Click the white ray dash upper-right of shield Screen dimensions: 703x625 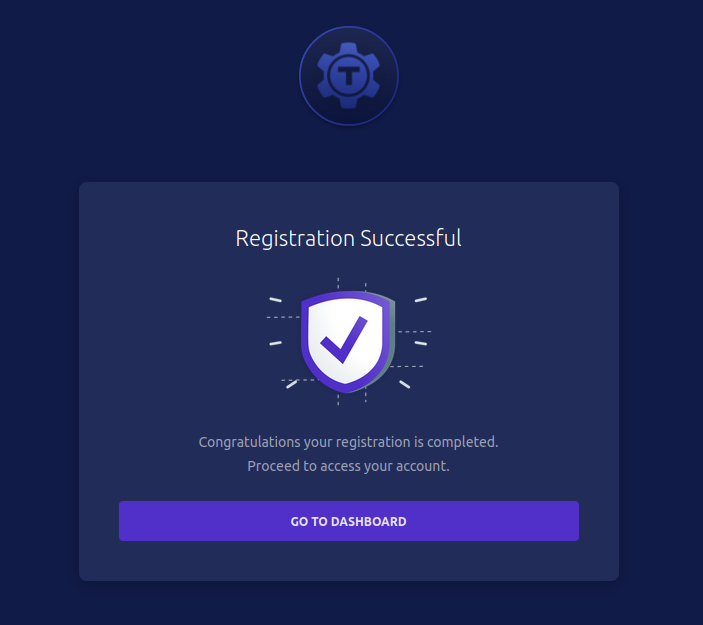(x=421, y=299)
